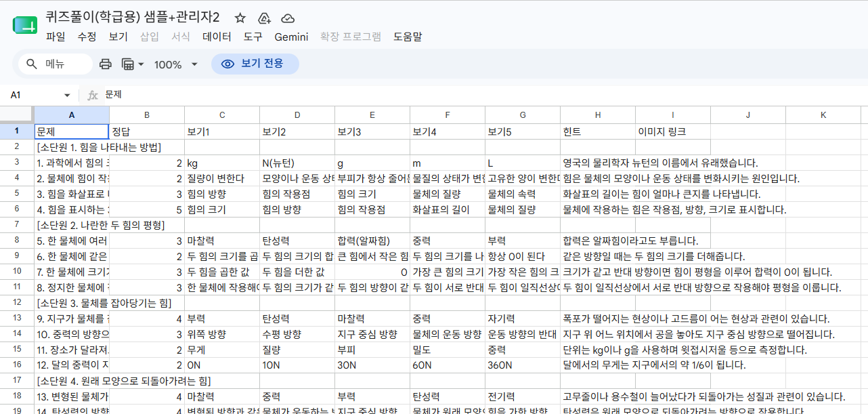Image resolution: width=868 pixels, height=414 pixels.
Task: Select cell 수평 방향
Action: click(297, 333)
